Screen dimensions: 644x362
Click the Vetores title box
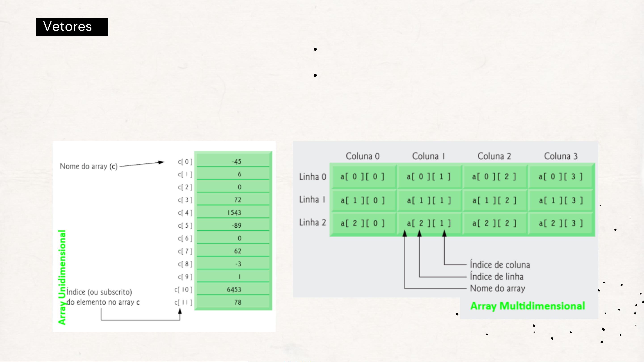(x=72, y=27)
